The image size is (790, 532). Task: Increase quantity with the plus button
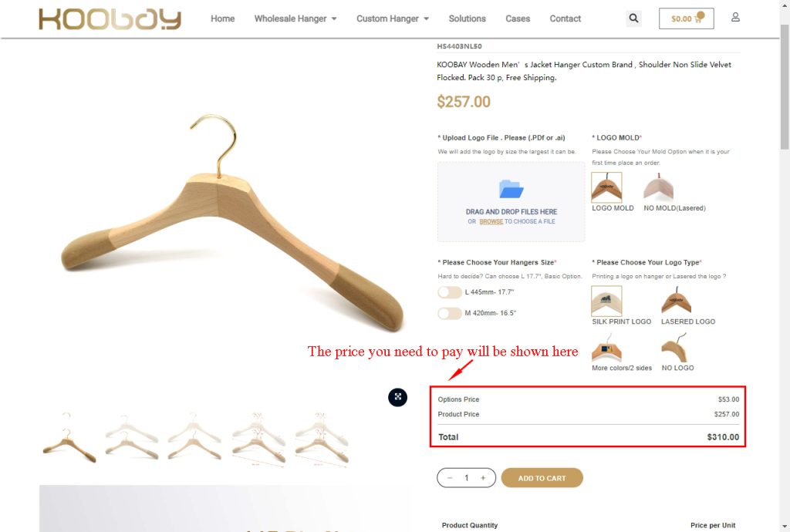(x=483, y=478)
